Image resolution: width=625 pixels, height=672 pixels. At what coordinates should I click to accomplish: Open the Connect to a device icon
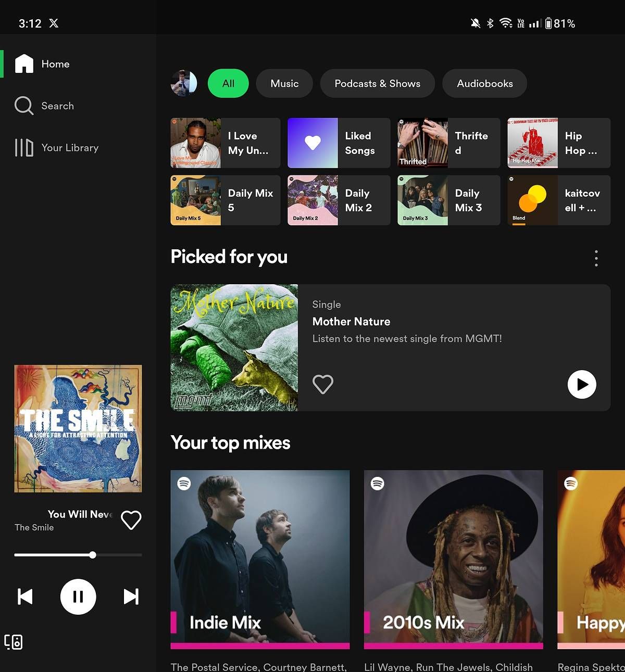15,642
